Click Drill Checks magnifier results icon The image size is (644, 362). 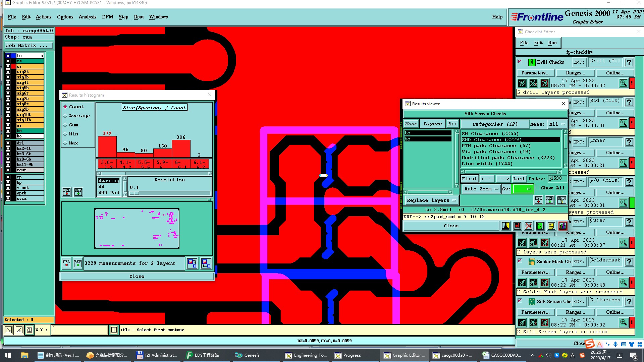click(623, 83)
